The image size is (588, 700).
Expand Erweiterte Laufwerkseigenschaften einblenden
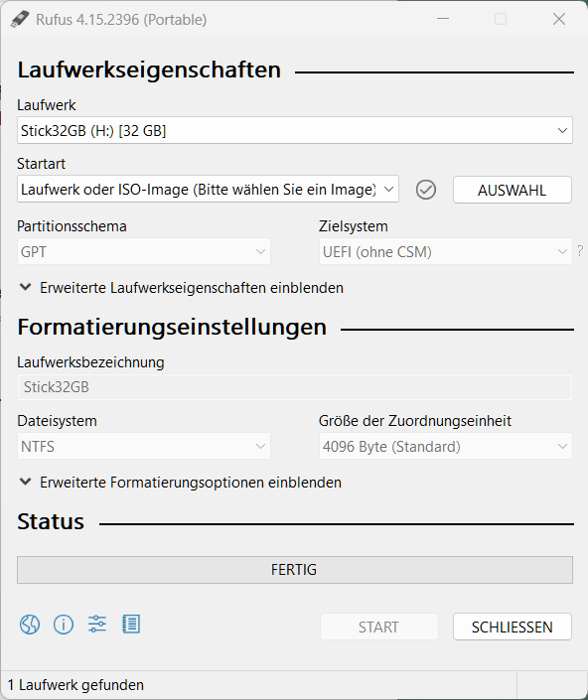click(x=181, y=288)
